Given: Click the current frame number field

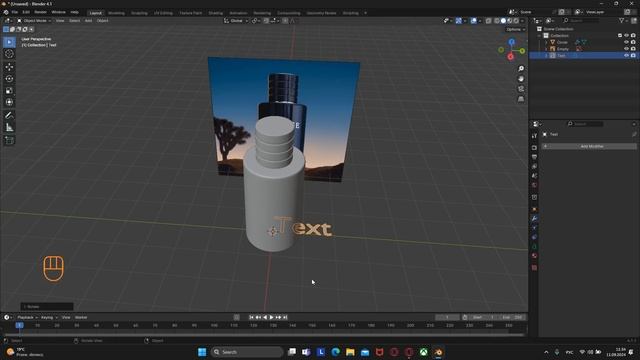Looking at the screenshot, I should tap(447, 317).
